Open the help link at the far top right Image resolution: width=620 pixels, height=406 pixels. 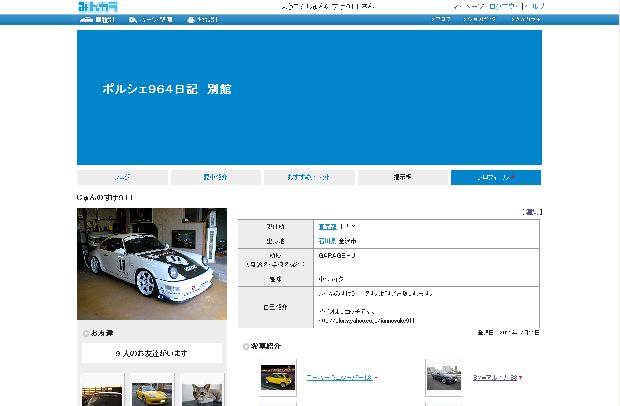click(x=534, y=6)
